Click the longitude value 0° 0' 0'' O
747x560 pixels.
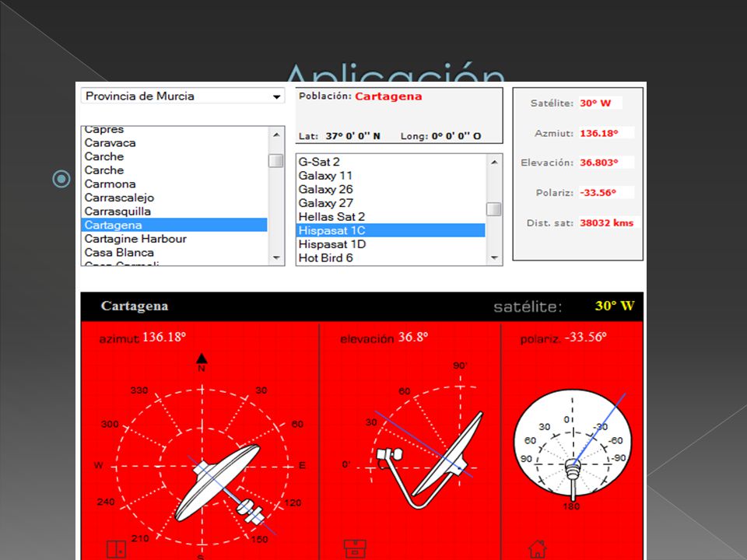(457, 136)
